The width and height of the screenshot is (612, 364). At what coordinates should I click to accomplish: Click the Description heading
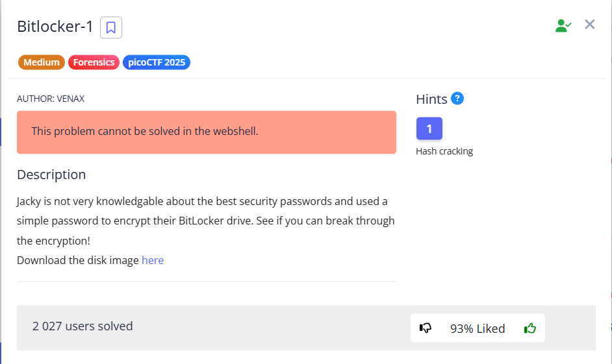click(51, 175)
